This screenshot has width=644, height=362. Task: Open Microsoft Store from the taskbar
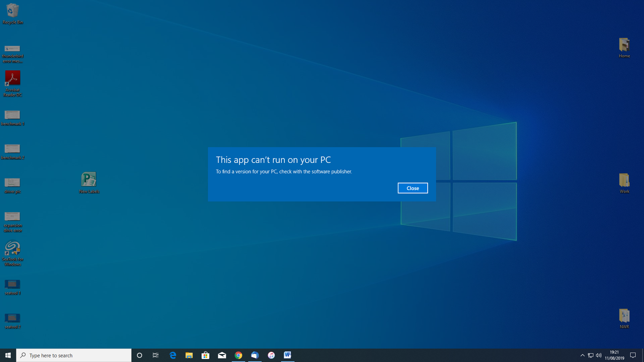[205, 355]
